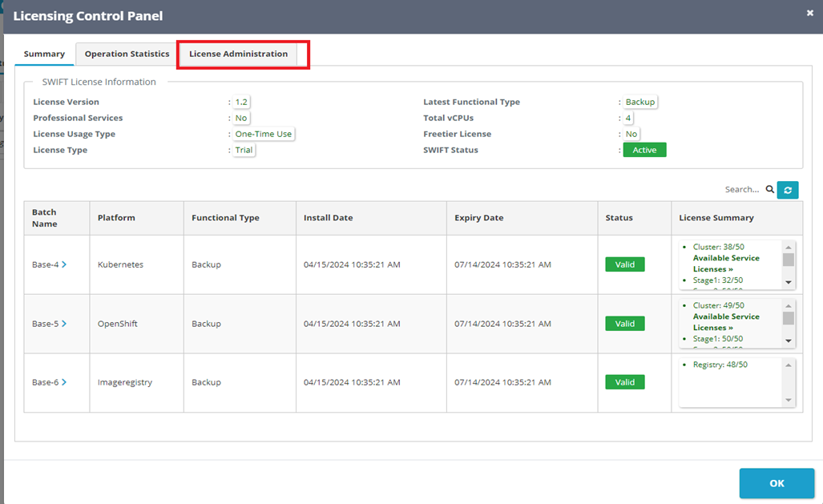
Task: Click the Registry: 48/50 summary entry
Action: click(x=720, y=365)
